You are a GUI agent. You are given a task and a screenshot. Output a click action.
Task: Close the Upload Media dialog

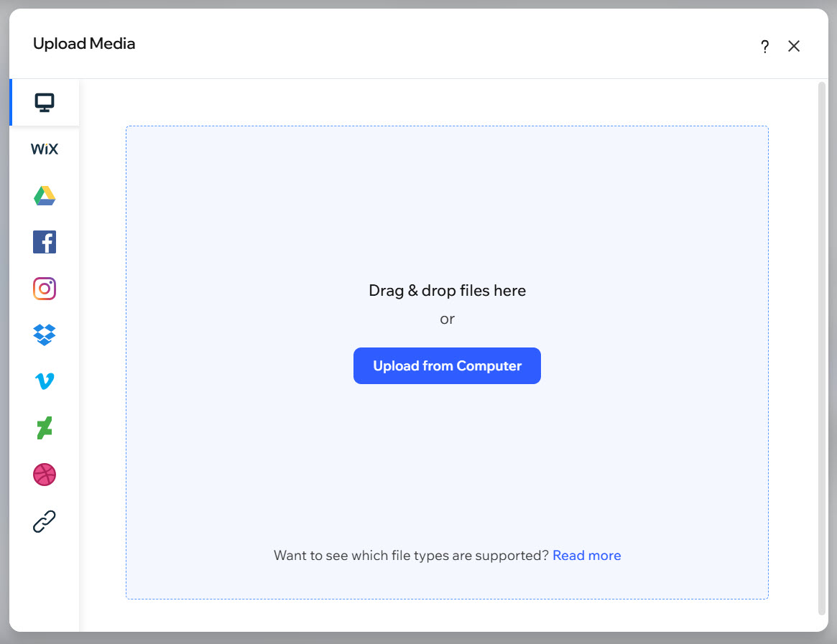[x=794, y=45]
